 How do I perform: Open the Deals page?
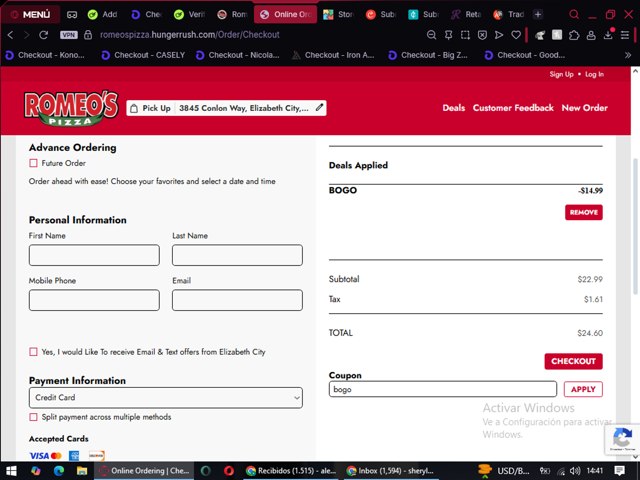point(453,108)
